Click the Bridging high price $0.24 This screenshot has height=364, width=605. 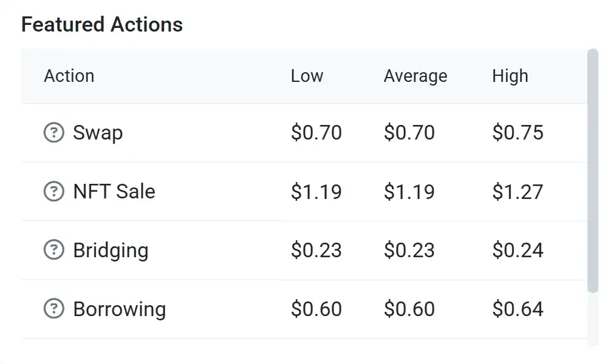pos(518,250)
